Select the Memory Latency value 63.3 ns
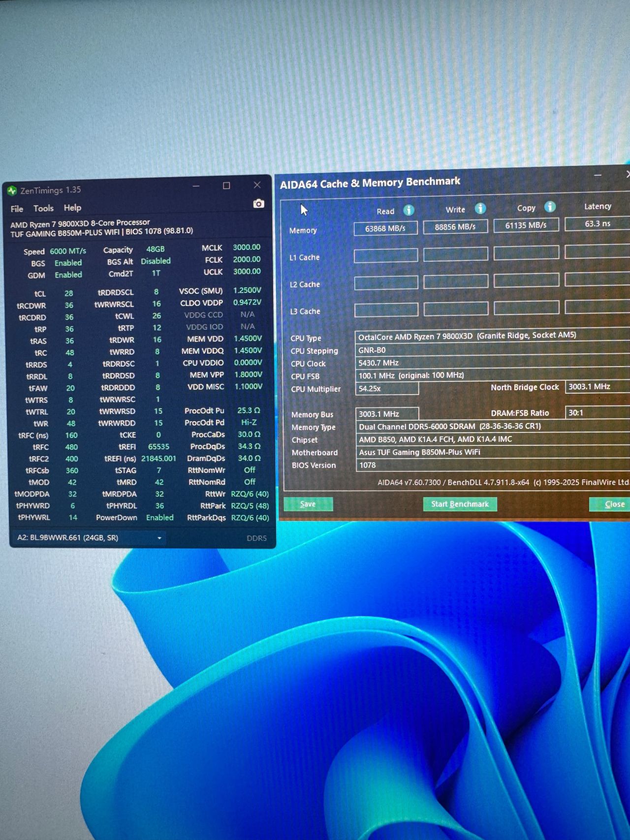Viewport: 630px width, 840px height. pyautogui.click(x=598, y=224)
